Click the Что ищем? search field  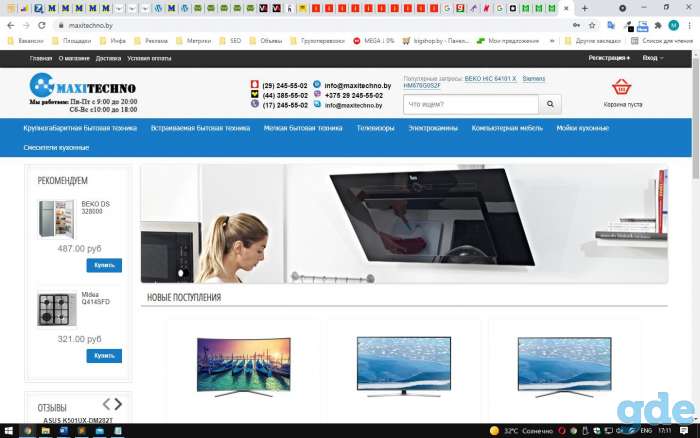pyautogui.click(x=471, y=104)
